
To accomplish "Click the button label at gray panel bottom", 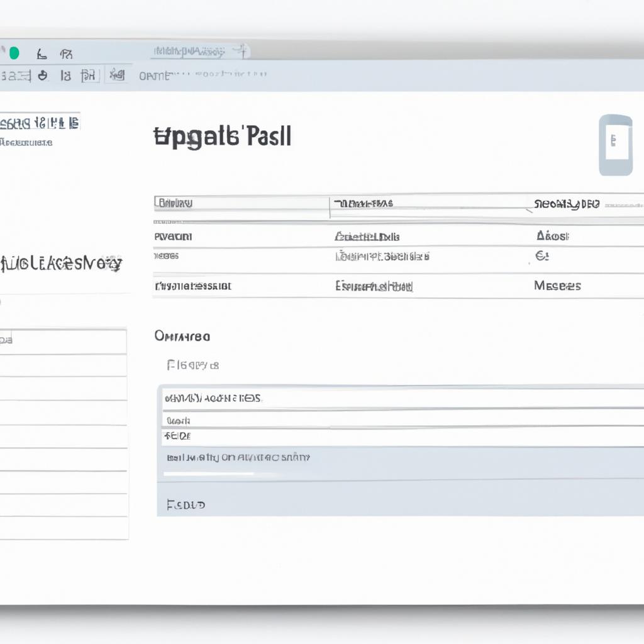I will tap(186, 505).
